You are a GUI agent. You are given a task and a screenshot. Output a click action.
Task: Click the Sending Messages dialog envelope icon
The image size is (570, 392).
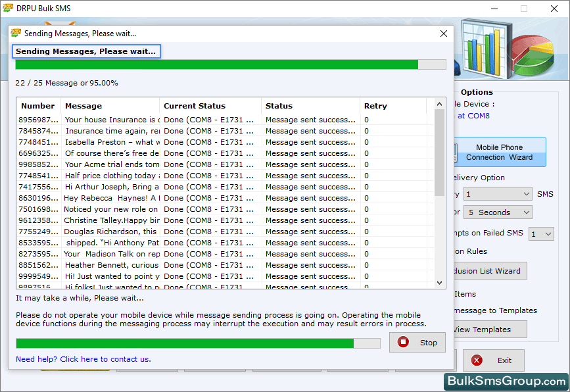(x=16, y=33)
